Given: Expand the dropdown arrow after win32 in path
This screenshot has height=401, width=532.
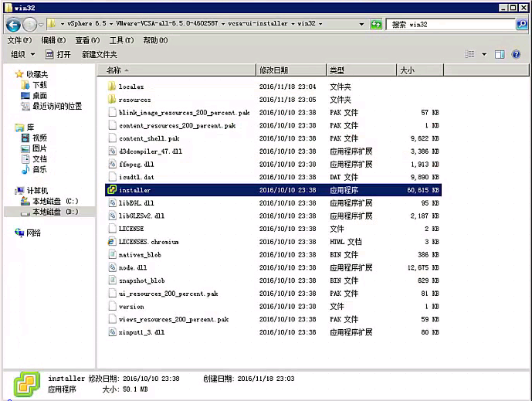Looking at the screenshot, I should (x=320, y=24).
